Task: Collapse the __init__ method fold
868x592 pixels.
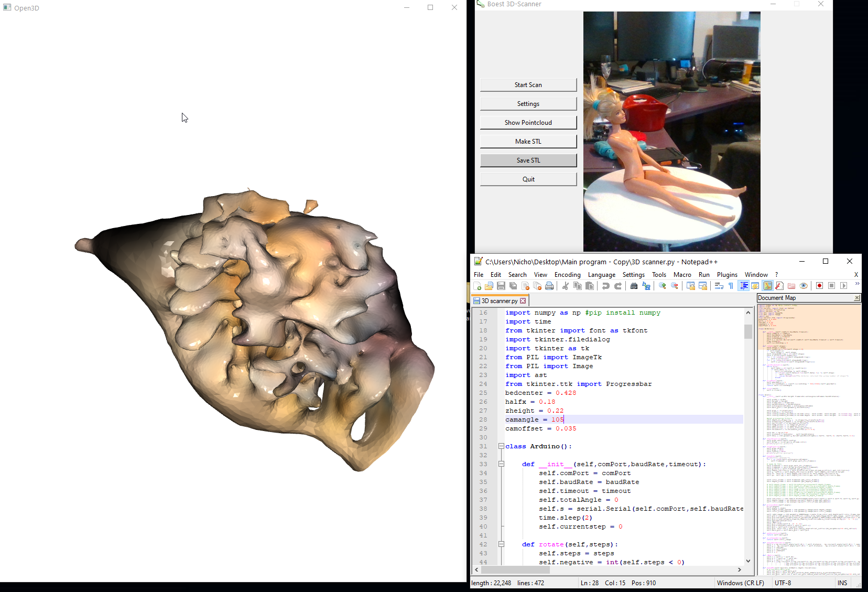Action: (502, 464)
